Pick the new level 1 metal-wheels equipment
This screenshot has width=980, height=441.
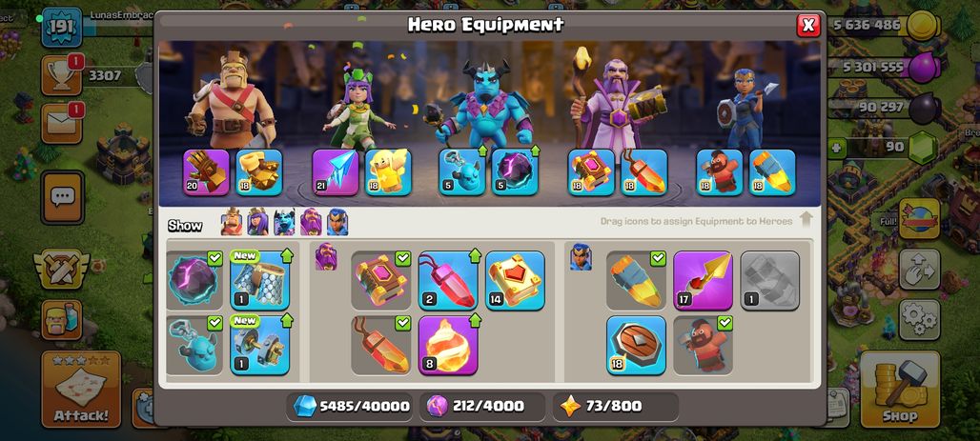tap(260, 346)
